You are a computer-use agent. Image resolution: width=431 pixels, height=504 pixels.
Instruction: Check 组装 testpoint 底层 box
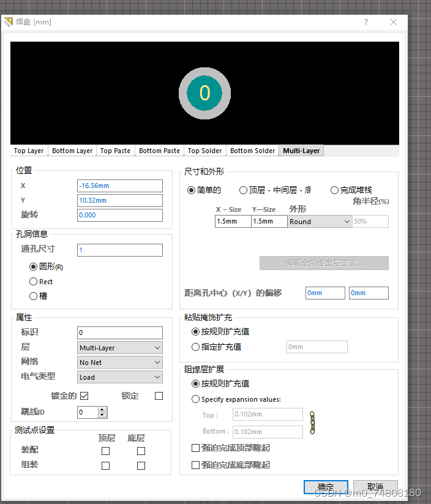pos(141,466)
